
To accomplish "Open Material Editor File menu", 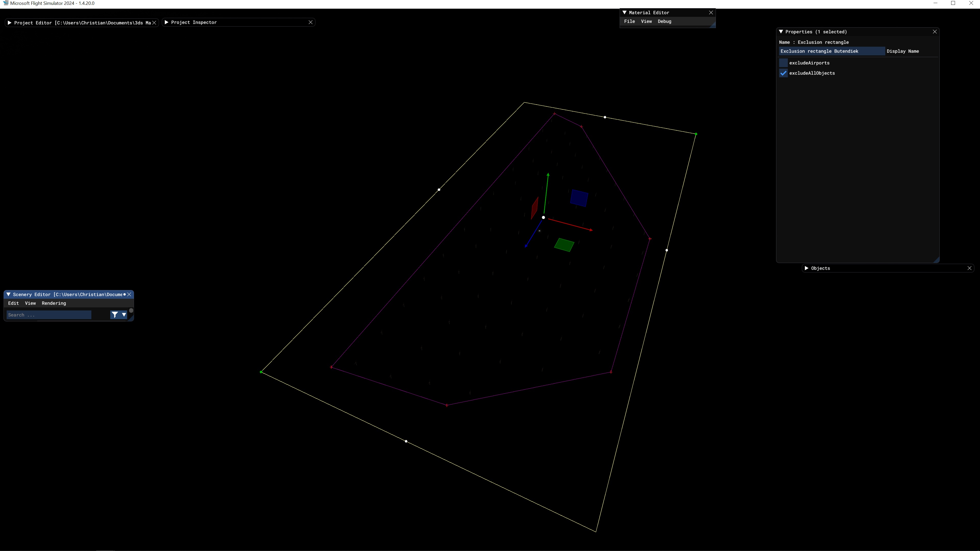I will click(629, 21).
